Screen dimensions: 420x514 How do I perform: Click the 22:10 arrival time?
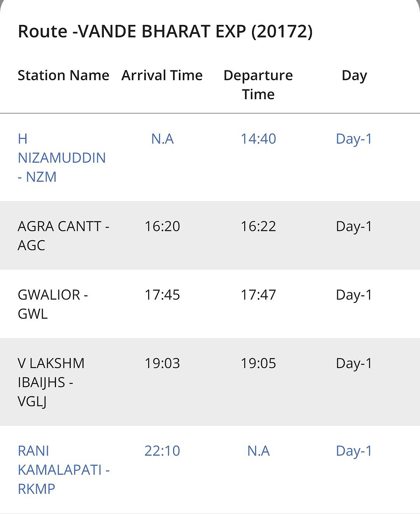coord(162,451)
